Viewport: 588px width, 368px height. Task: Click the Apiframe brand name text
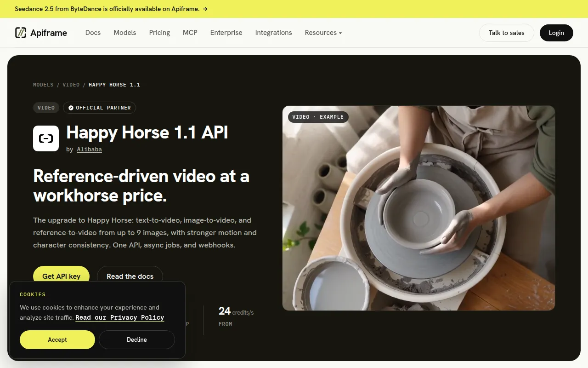(x=49, y=33)
